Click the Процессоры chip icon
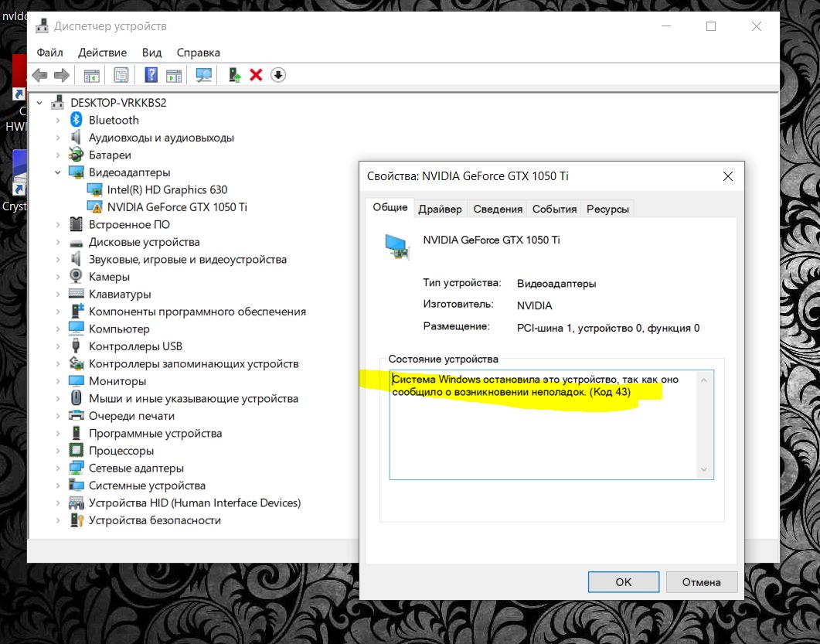Screen dimensions: 820x644 pyautogui.click(x=77, y=450)
